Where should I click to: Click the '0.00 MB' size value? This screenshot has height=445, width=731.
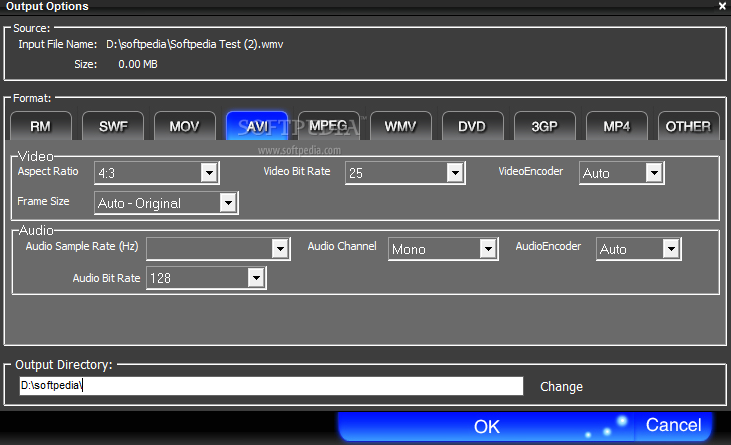point(138,64)
